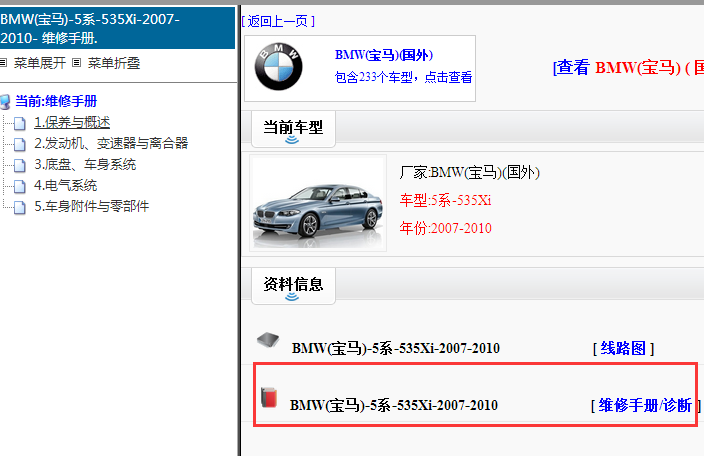Click the 车型:5系-535Xi text
704x456 pixels.
[x=445, y=200]
